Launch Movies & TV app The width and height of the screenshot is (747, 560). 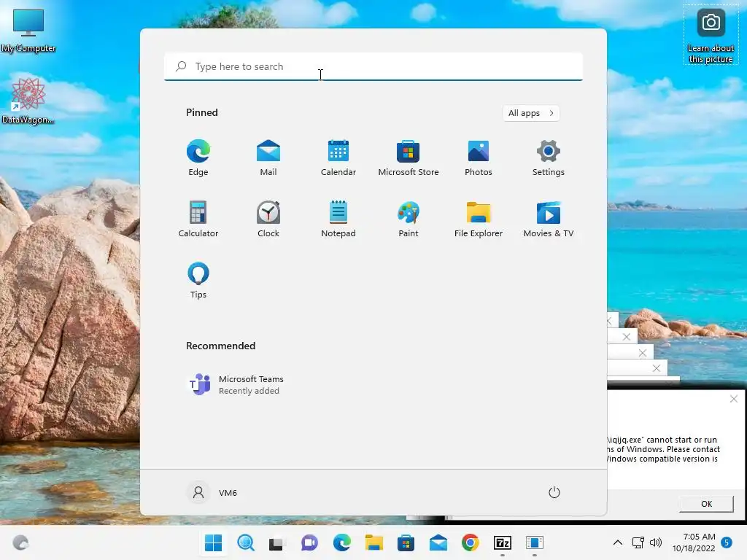coord(549,219)
